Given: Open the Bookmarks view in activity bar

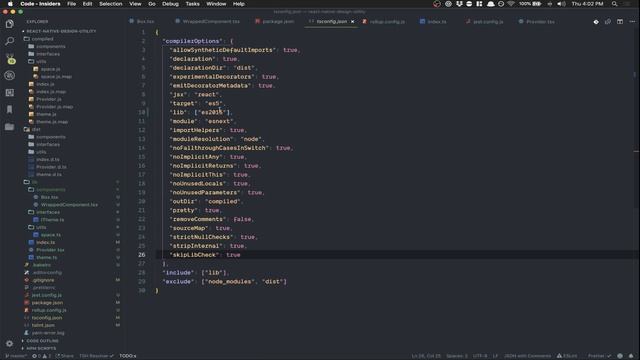Looking at the screenshot, I should (9, 109).
